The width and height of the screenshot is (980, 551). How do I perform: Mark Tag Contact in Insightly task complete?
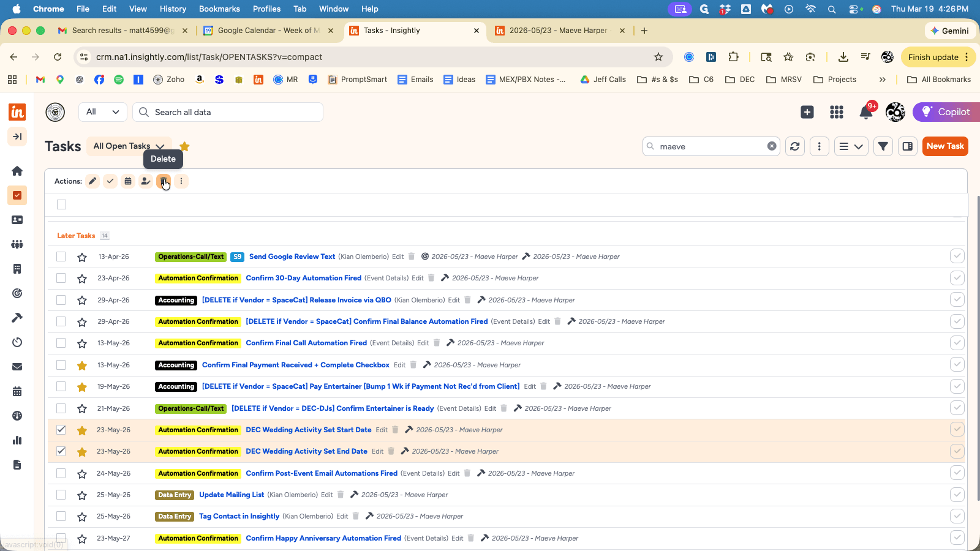[x=957, y=516]
